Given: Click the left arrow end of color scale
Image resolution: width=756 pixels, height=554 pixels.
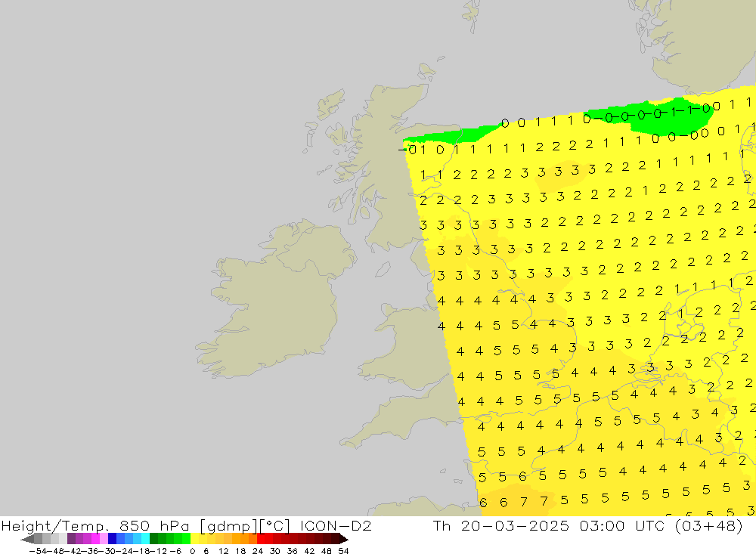Looking at the screenshot, I should [x=27, y=539].
